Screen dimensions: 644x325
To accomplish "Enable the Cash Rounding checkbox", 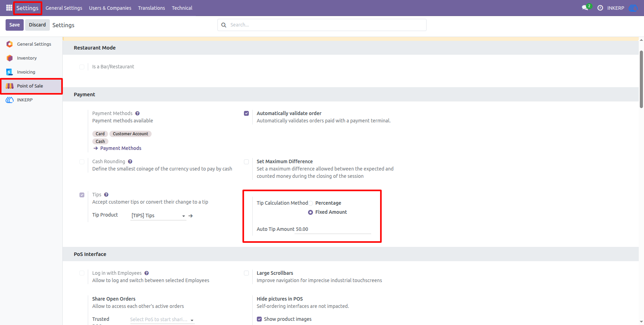I will point(82,162).
